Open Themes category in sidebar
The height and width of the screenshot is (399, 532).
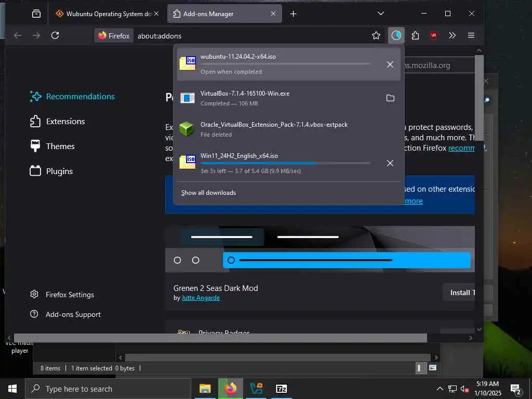52,146
